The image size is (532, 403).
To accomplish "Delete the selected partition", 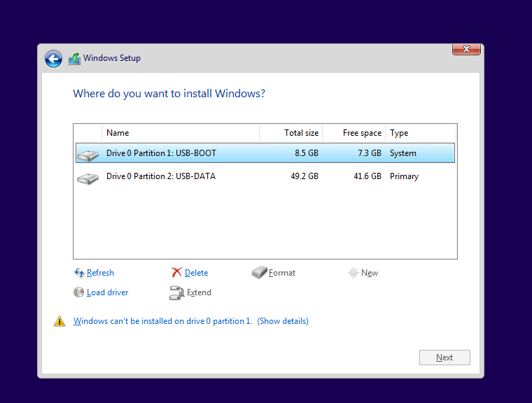I will pyautogui.click(x=197, y=273).
